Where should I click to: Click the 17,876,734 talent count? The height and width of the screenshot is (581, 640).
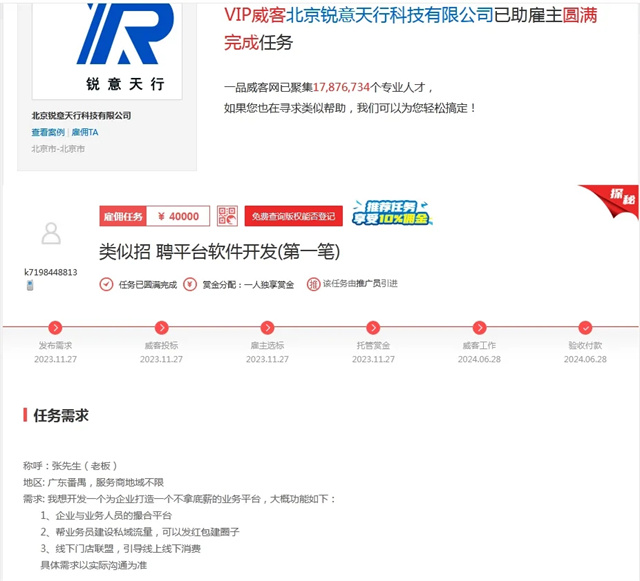[x=341, y=87]
